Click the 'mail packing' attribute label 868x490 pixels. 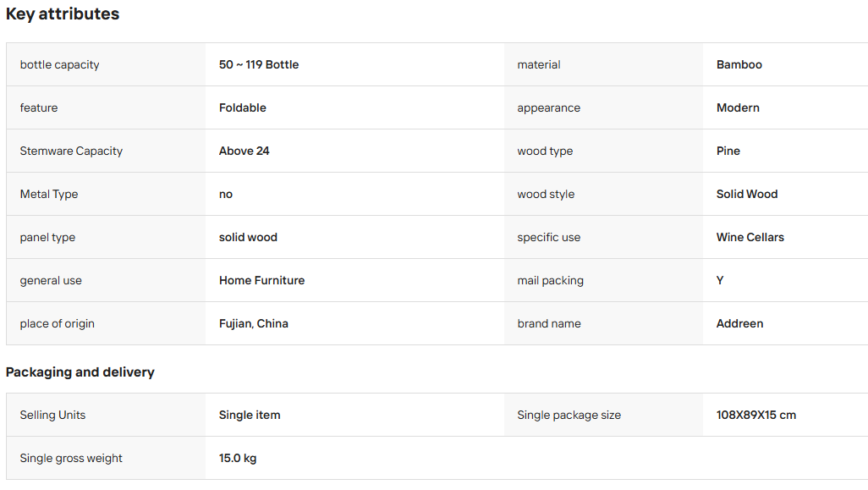pyautogui.click(x=550, y=280)
